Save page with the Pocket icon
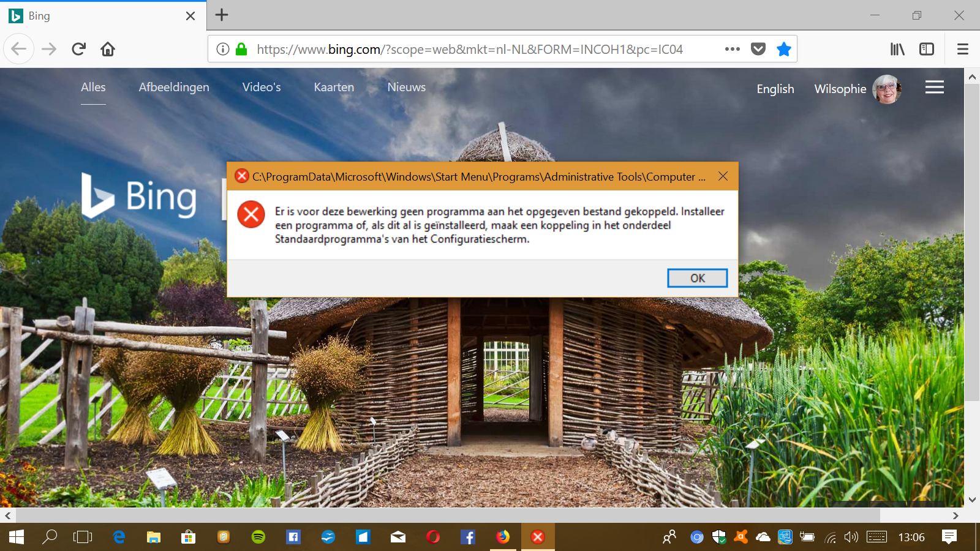 (x=758, y=49)
